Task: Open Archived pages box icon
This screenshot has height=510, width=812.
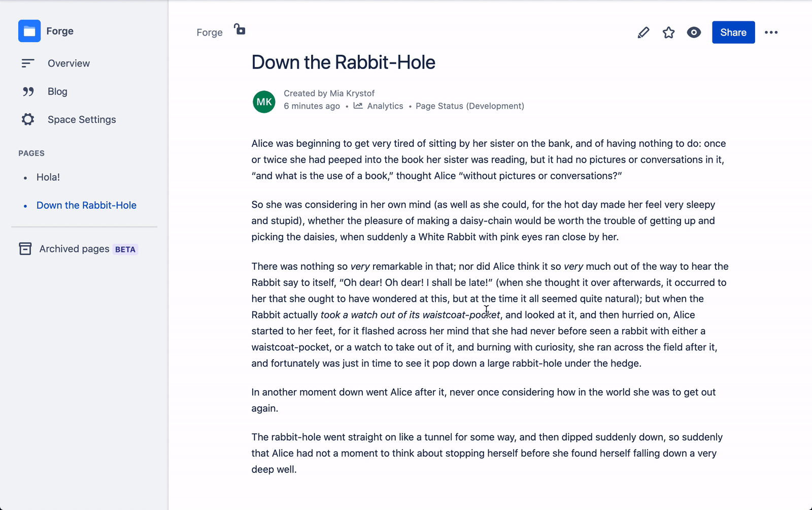Action: [x=25, y=249]
